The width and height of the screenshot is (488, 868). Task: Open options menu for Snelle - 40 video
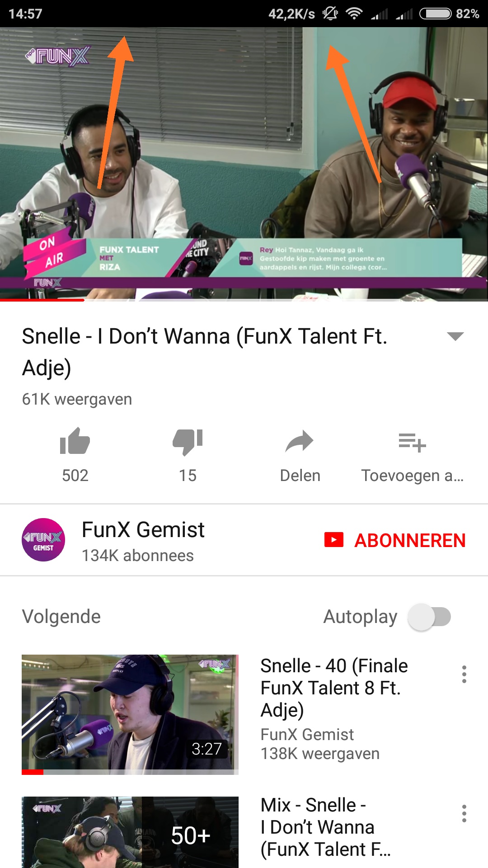click(464, 674)
